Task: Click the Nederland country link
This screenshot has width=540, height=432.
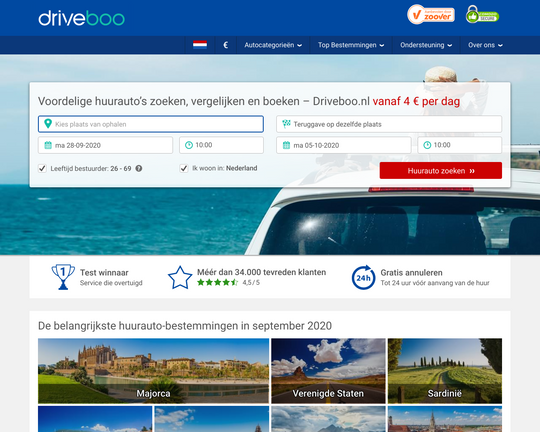Action: (241, 168)
